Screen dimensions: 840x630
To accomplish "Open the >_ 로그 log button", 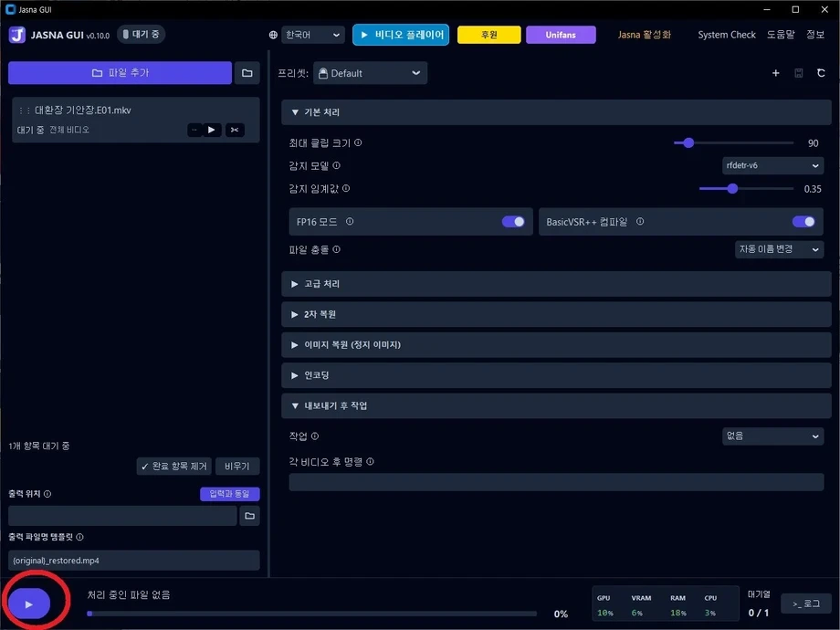I will point(806,604).
